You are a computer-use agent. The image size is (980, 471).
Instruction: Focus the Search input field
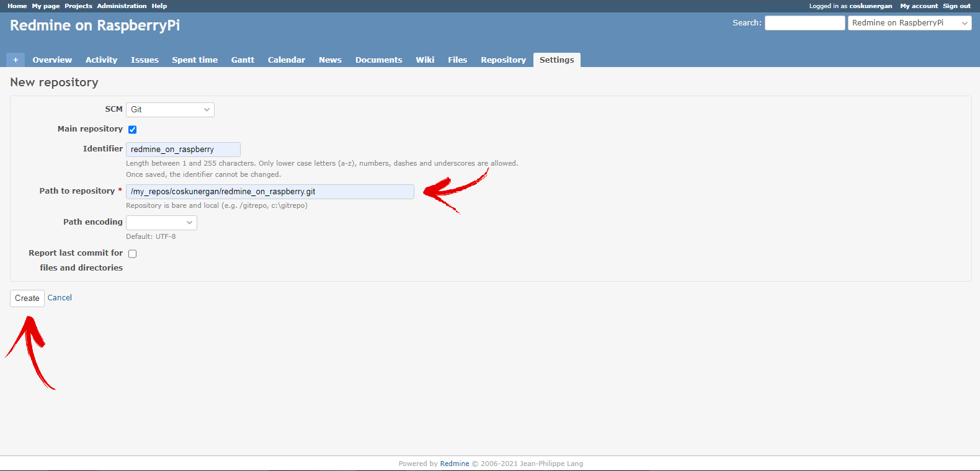(x=804, y=23)
